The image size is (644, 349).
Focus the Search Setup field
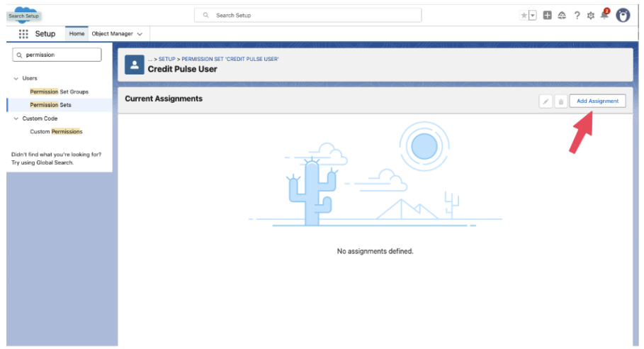[x=307, y=15]
